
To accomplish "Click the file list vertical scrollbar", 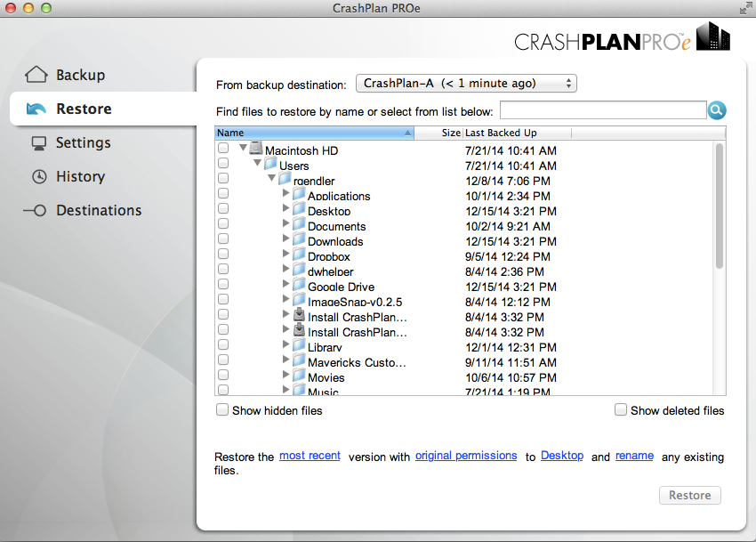I will 719,206.
